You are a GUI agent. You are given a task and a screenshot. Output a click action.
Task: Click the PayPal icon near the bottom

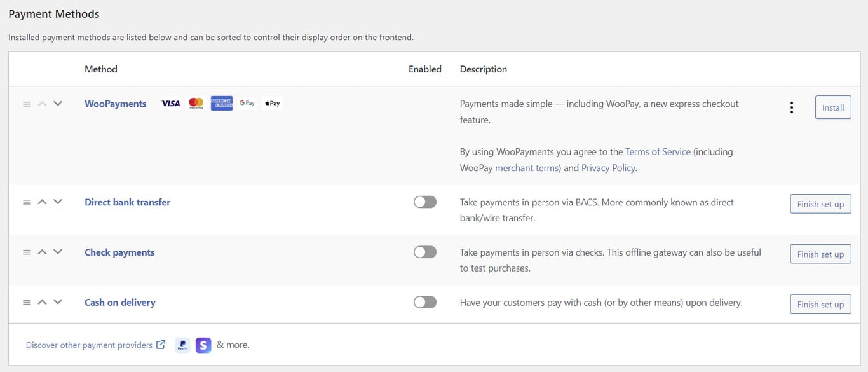(182, 345)
